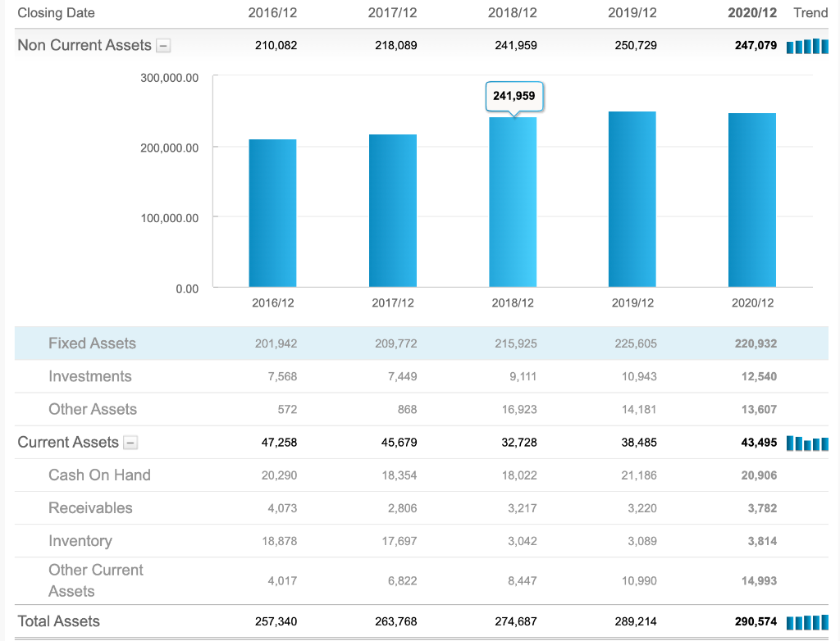Screen dimensions: 840x641
Task: Click the 241,959 value tooltip
Action: point(515,97)
